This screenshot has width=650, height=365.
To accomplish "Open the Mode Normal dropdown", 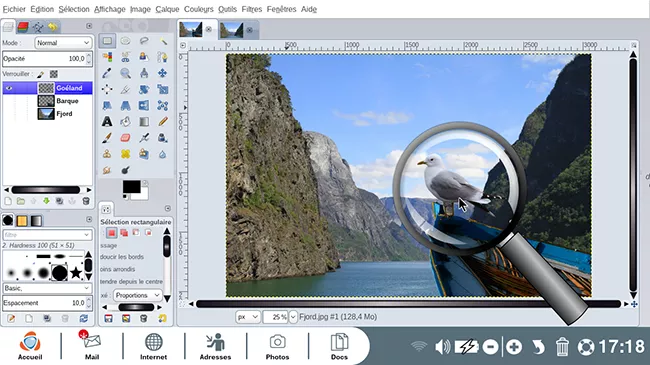I will (x=63, y=43).
